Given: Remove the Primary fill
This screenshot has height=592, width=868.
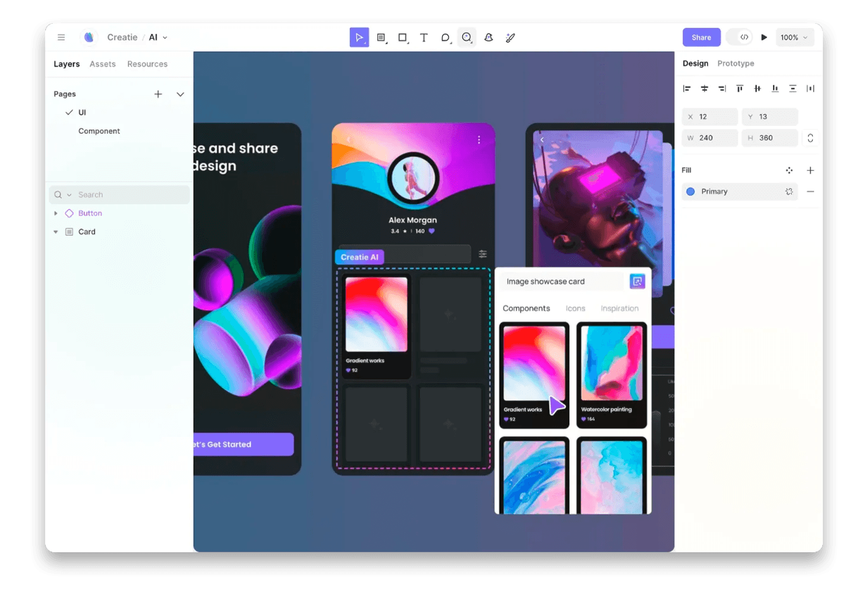Looking at the screenshot, I should [810, 192].
